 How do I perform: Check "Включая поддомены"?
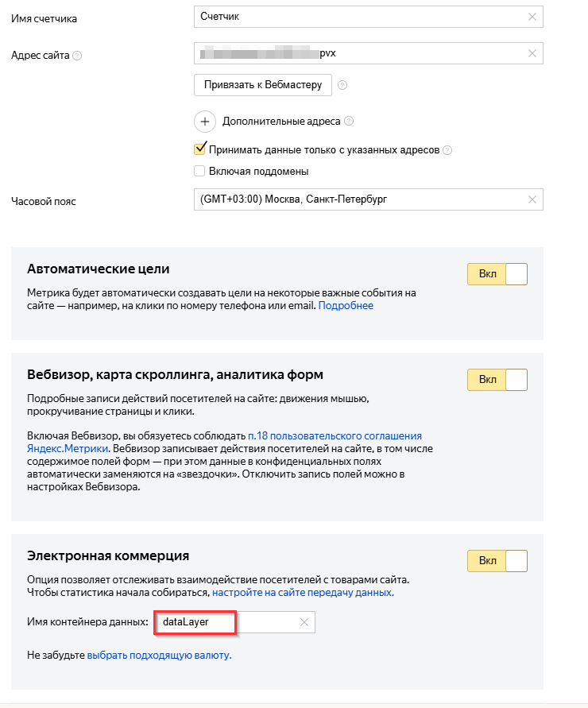pyautogui.click(x=199, y=171)
